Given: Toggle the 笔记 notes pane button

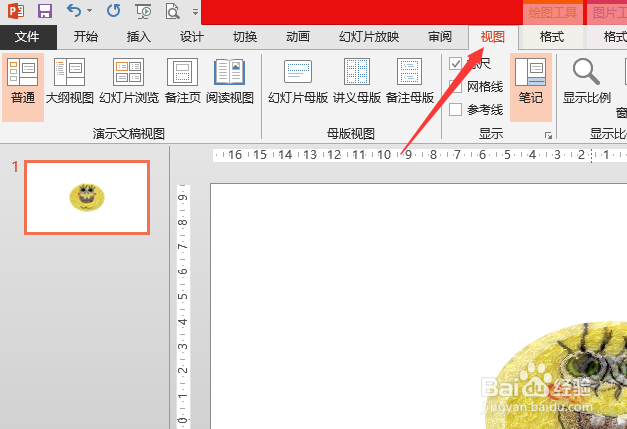Looking at the screenshot, I should pyautogui.click(x=531, y=87).
